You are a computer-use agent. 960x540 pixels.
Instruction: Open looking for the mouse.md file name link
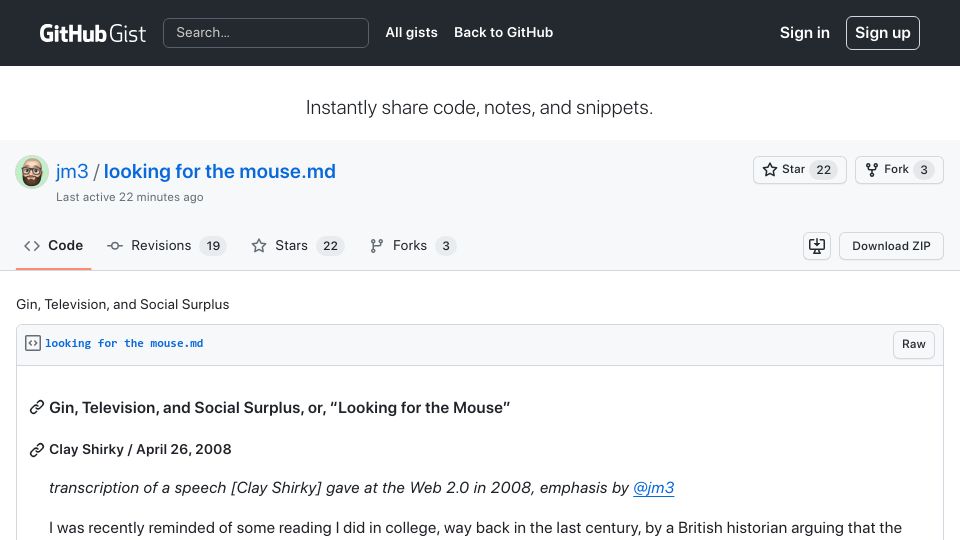coord(124,343)
